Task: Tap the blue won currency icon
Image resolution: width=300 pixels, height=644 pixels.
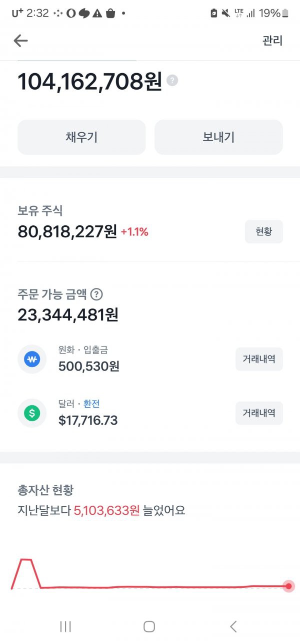Action: pyautogui.click(x=32, y=359)
